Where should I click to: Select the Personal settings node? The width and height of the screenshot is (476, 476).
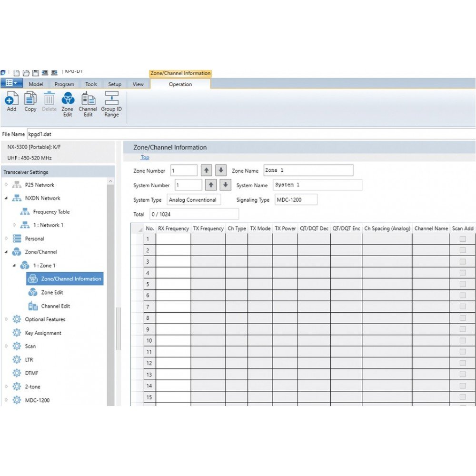pyautogui.click(x=34, y=238)
